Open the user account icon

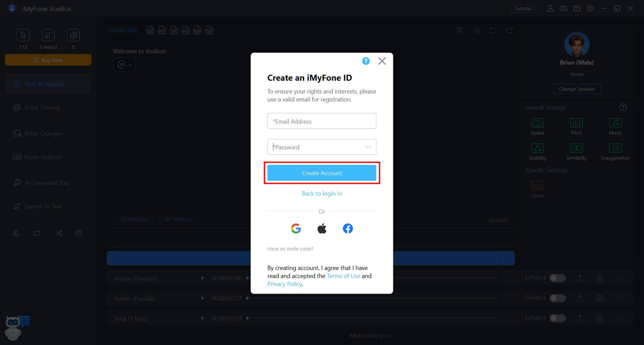550,8
